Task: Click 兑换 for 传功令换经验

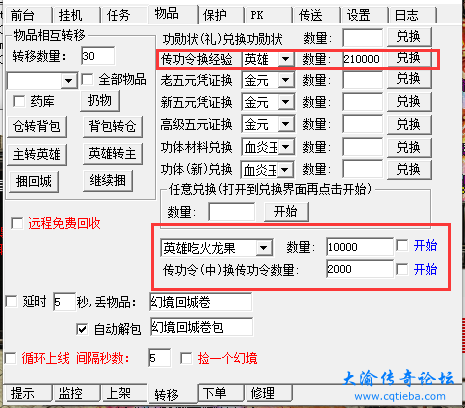Action: pyautogui.click(x=409, y=59)
